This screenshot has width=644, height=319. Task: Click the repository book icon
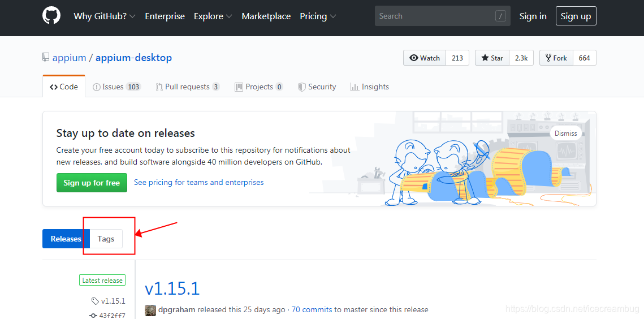click(x=46, y=58)
